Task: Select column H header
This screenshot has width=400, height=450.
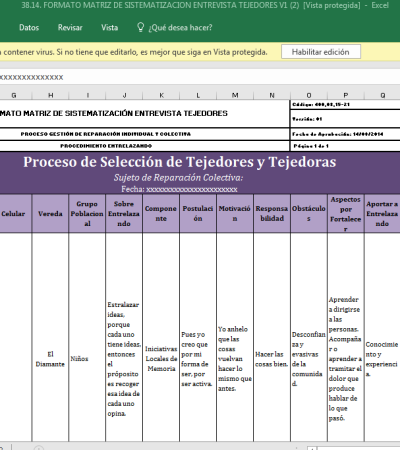Action: [x=51, y=95]
